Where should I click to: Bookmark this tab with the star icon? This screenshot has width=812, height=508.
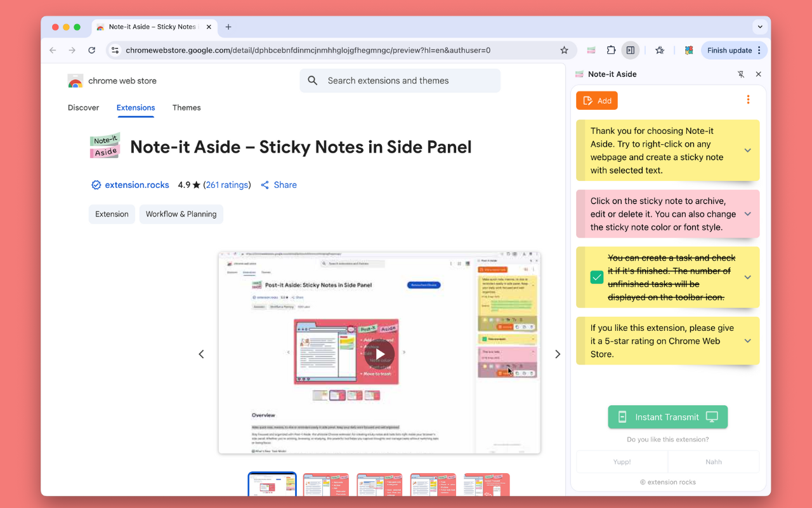[x=564, y=50]
